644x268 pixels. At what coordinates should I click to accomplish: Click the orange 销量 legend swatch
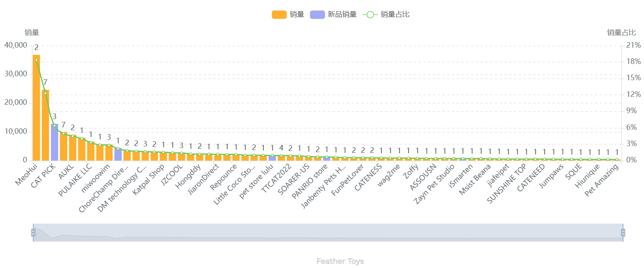click(279, 15)
